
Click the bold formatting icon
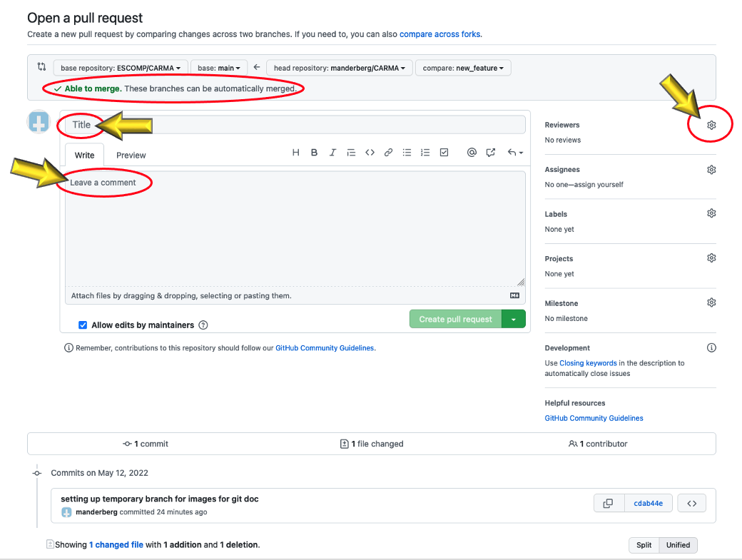314,153
